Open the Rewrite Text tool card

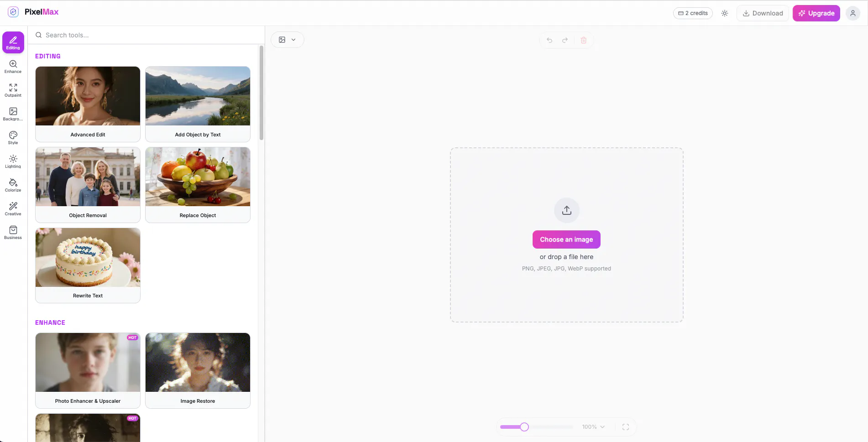[x=88, y=265]
